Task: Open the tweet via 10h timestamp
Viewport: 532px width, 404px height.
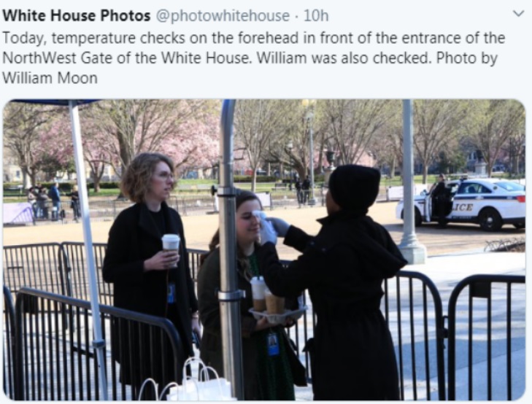Action: pos(316,15)
